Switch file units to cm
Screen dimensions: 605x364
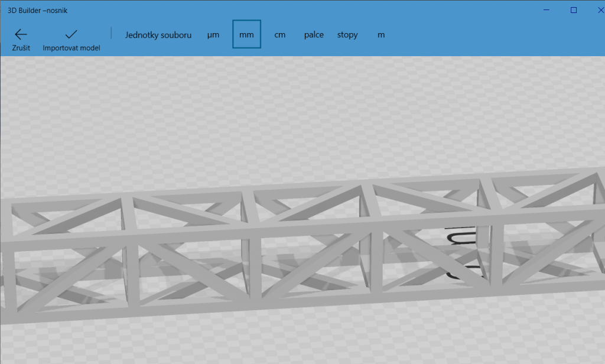coord(280,35)
